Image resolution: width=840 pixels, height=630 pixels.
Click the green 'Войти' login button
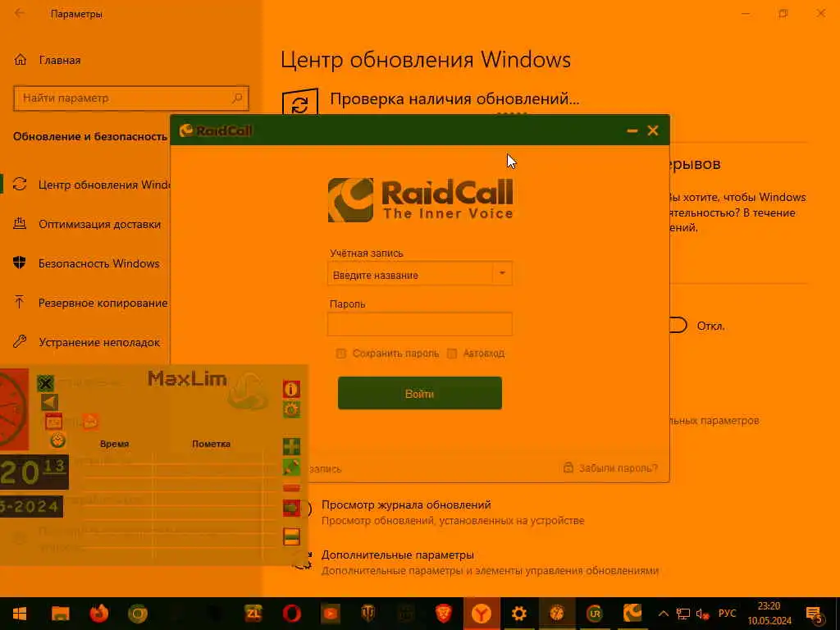[x=419, y=393]
